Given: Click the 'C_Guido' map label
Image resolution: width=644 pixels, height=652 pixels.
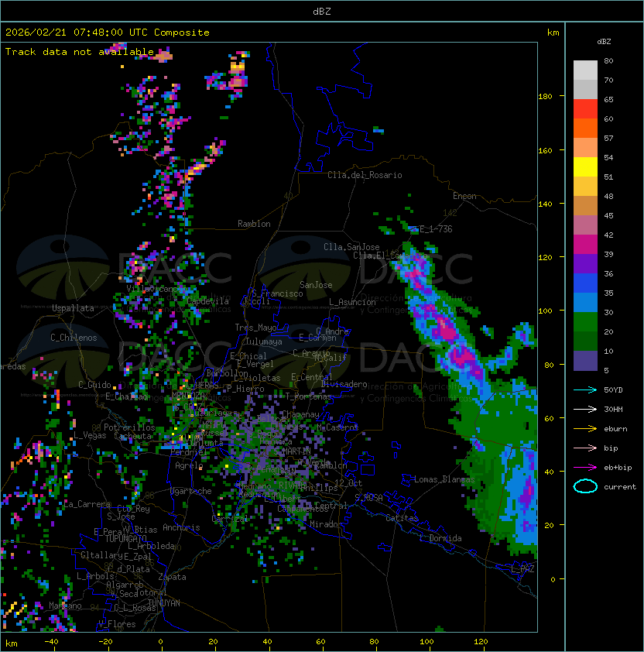Looking at the screenshot, I should pos(94,385).
